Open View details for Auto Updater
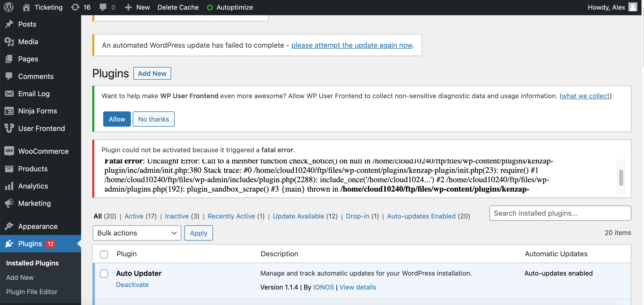The image size is (644, 305). tap(358, 287)
